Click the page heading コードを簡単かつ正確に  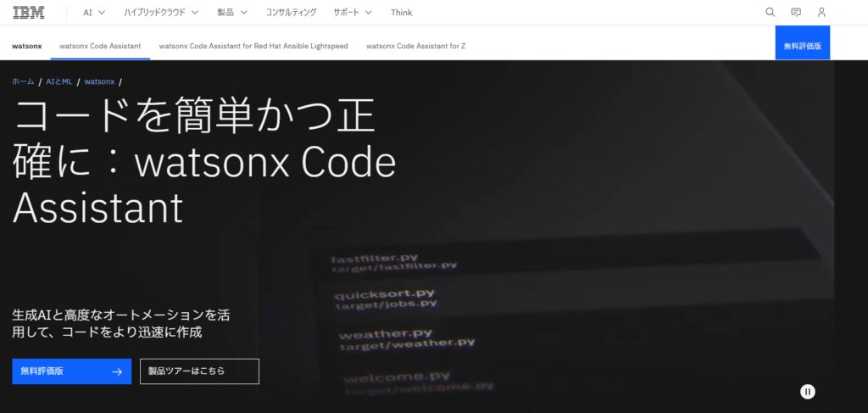click(x=204, y=160)
